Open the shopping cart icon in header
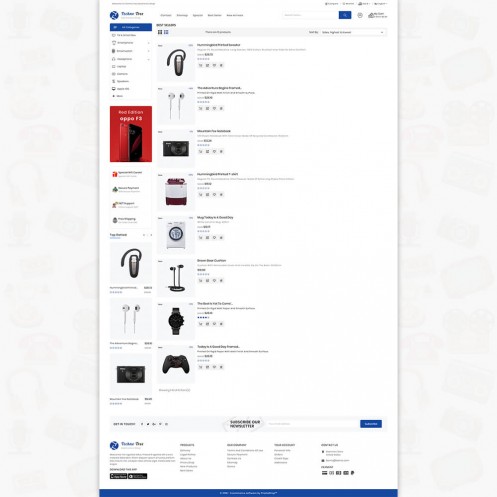The width and height of the screenshot is (497, 497). [371, 15]
